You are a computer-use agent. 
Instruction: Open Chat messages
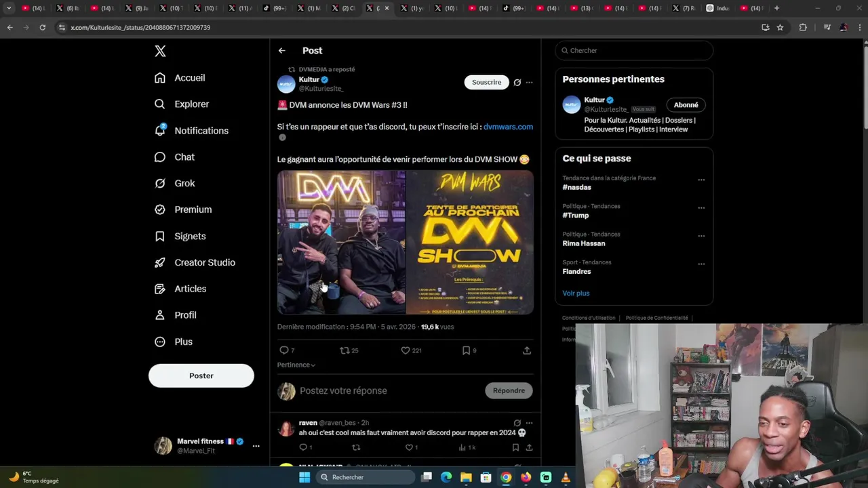(174, 157)
